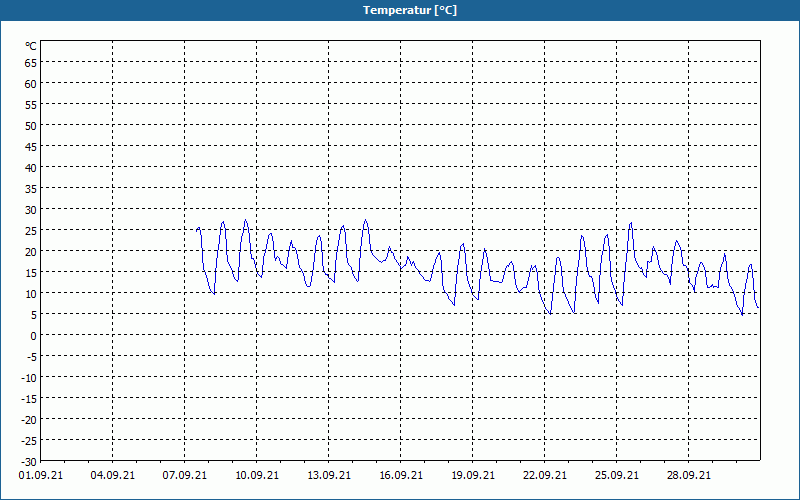Click the -30 label on the y-axis

(x=29, y=462)
